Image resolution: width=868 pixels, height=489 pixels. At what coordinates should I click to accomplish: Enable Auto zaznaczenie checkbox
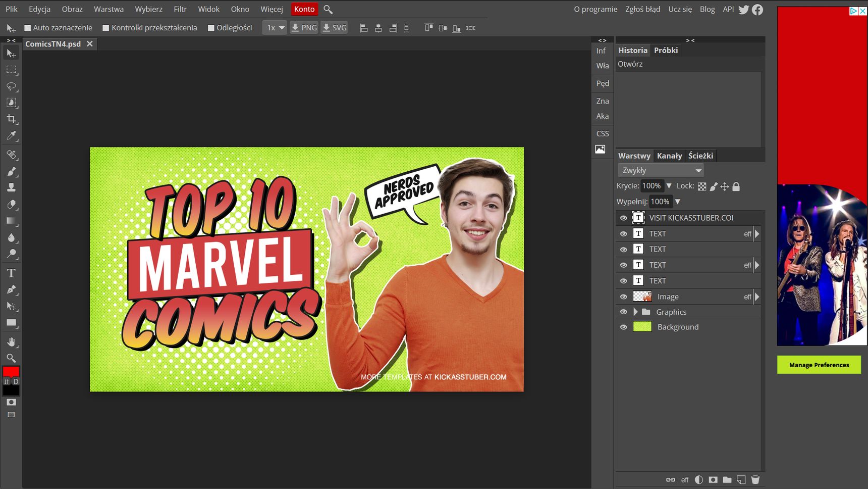(28, 28)
